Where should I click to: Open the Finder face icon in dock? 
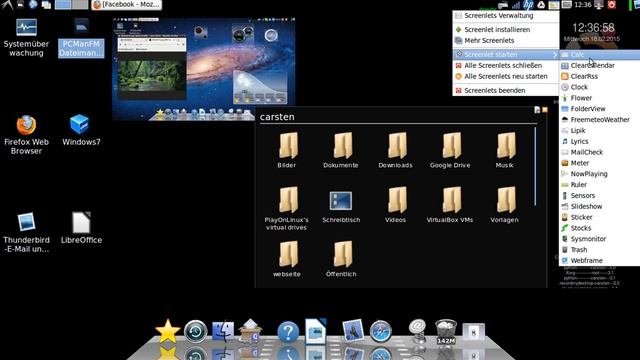coord(223,331)
